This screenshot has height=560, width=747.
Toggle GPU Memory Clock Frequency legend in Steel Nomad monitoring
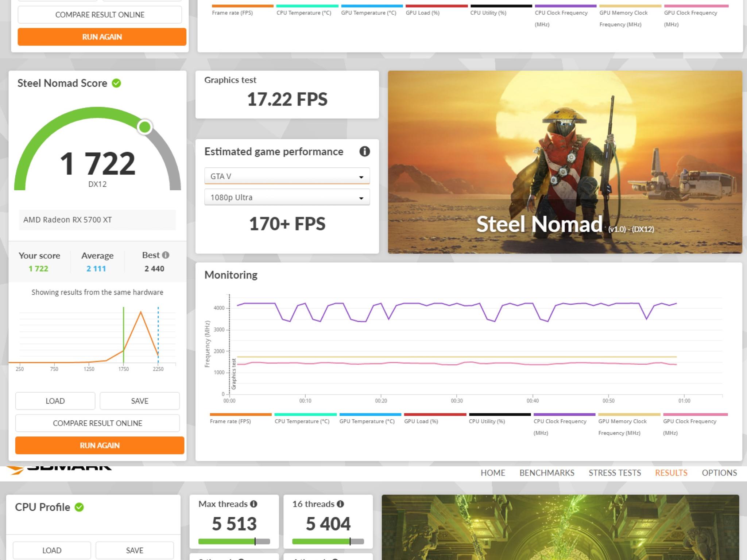629,425
